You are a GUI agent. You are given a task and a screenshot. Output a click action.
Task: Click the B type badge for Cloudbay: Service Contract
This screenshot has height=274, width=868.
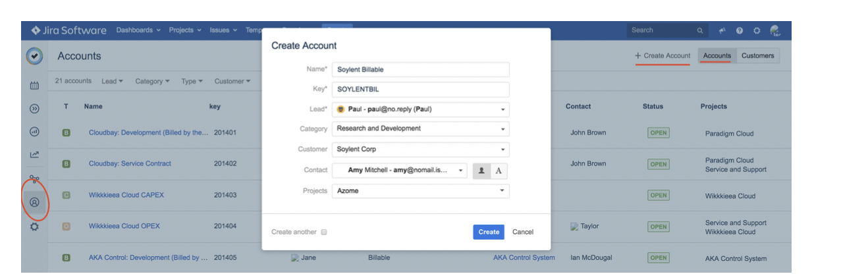point(66,164)
